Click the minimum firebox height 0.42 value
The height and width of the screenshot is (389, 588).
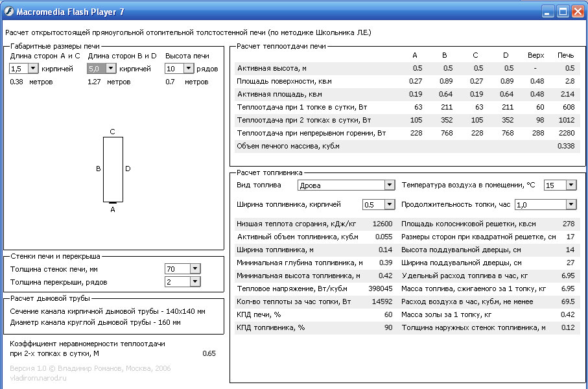(386, 276)
